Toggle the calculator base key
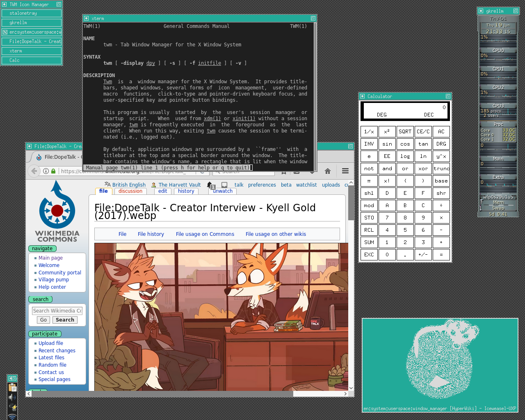The image size is (525, 420). [441, 181]
